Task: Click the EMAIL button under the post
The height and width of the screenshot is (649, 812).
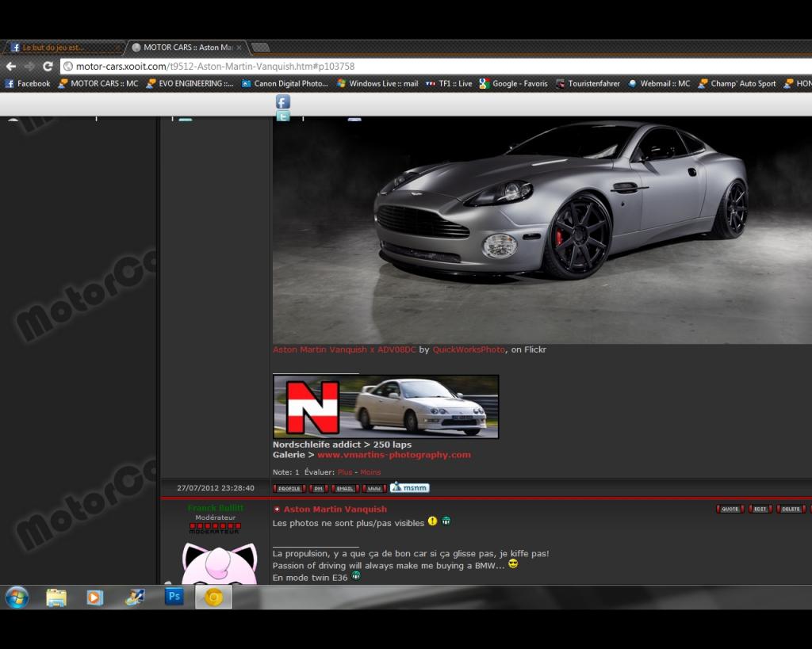Action: (x=345, y=488)
